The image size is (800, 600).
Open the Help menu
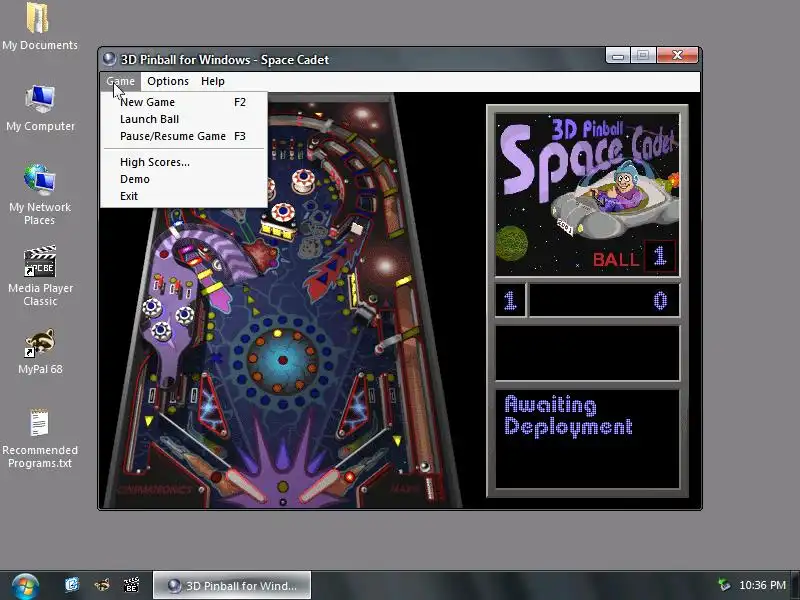pyautogui.click(x=213, y=81)
